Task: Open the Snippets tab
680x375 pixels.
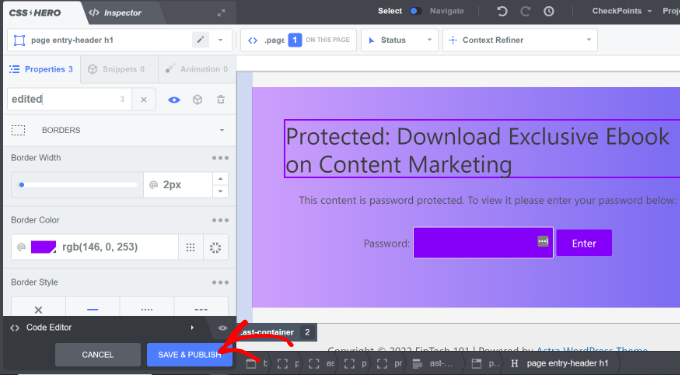Action: click(116, 69)
